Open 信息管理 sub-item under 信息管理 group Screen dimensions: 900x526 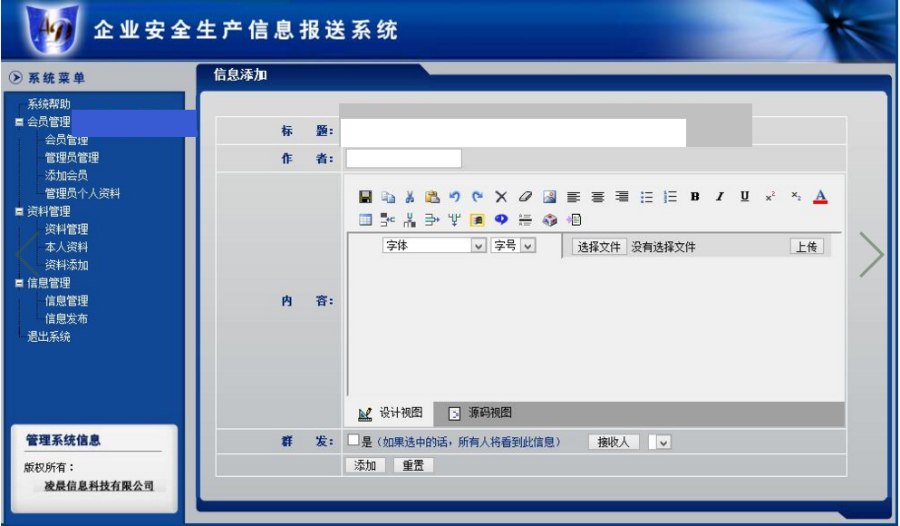coord(66,301)
